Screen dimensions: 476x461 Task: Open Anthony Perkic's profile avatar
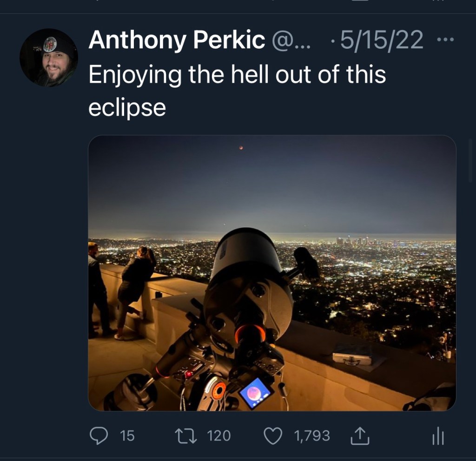pos(49,58)
